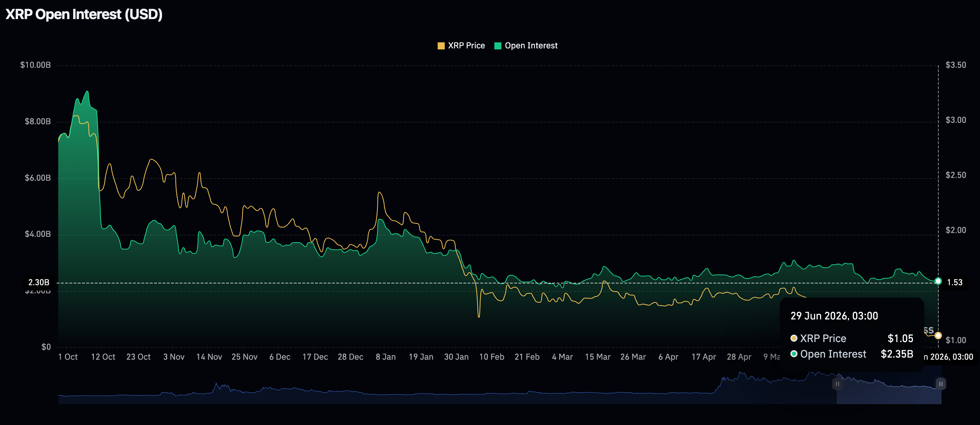
Task: Click the yellow XRP Price legend swatch
Action: 441,46
